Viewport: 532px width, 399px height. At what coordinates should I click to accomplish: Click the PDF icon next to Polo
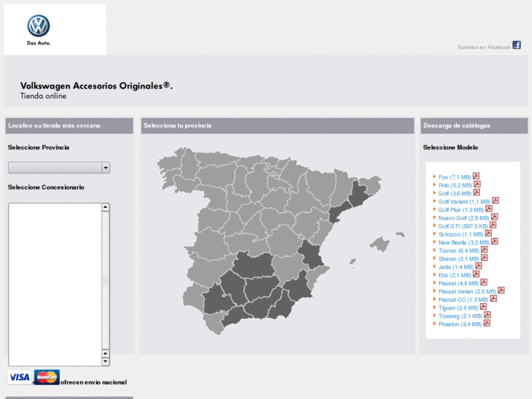pos(477,184)
